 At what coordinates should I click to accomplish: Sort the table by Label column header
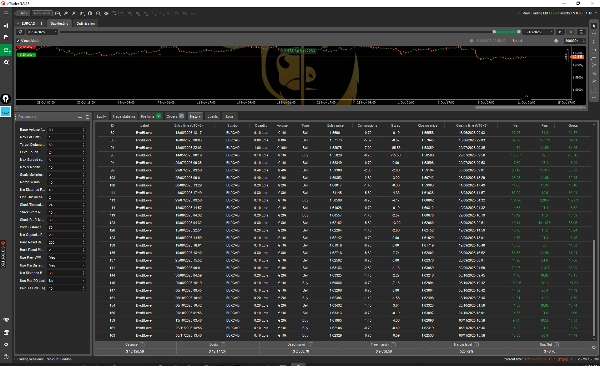click(144, 126)
